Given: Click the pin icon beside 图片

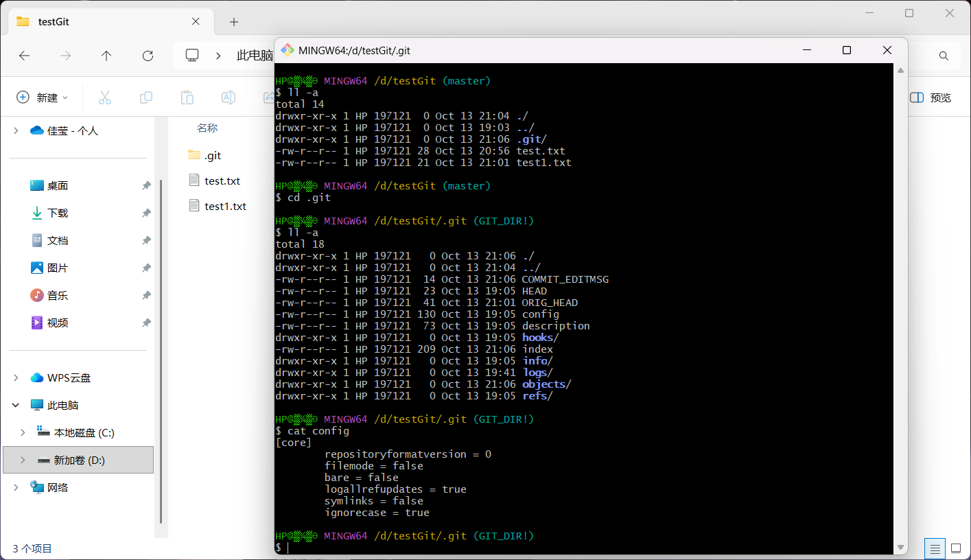Looking at the screenshot, I should pyautogui.click(x=146, y=268).
